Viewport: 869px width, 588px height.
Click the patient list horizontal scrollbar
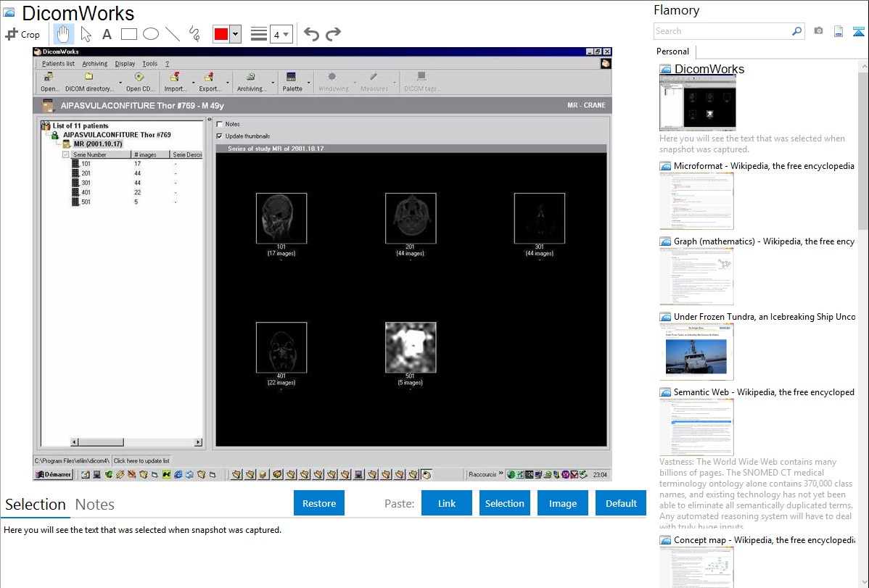pyautogui.click(x=136, y=442)
